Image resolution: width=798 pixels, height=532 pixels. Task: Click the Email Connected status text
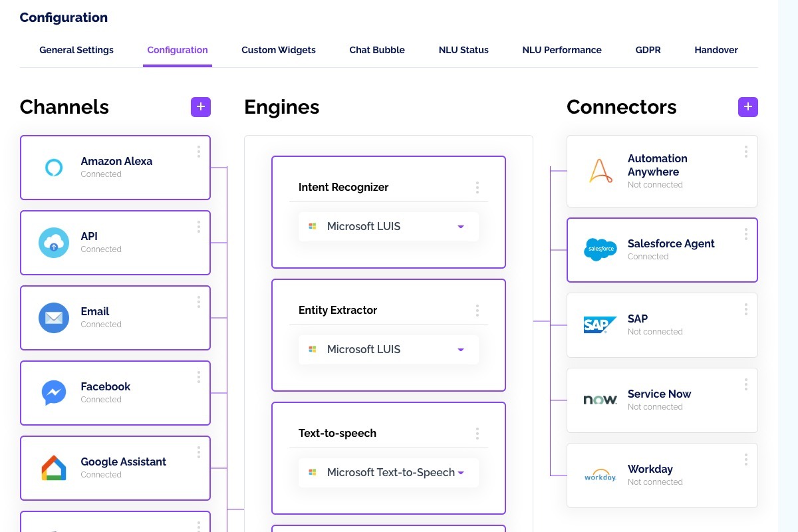pyautogui.click(x=101, y=325)
